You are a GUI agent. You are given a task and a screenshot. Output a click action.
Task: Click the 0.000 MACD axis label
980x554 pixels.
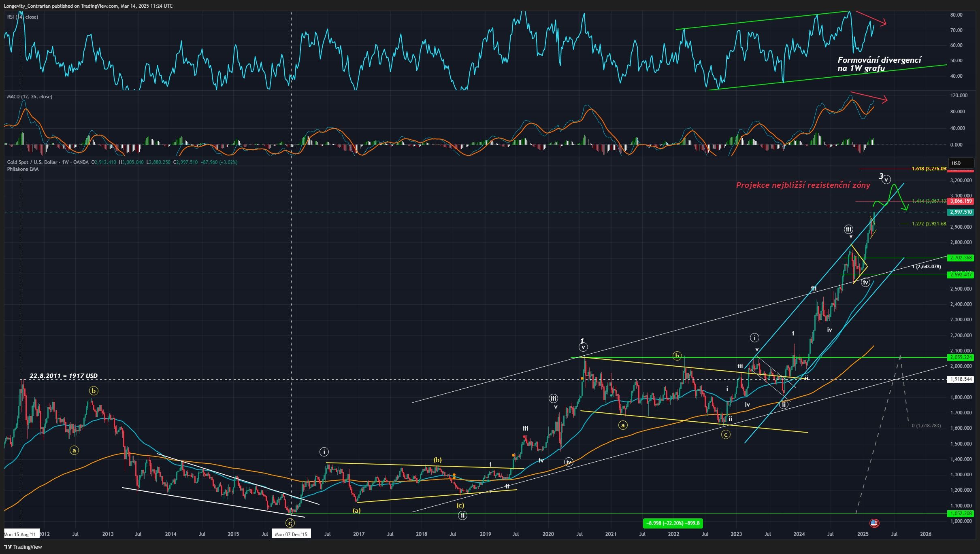pos(956,145)
